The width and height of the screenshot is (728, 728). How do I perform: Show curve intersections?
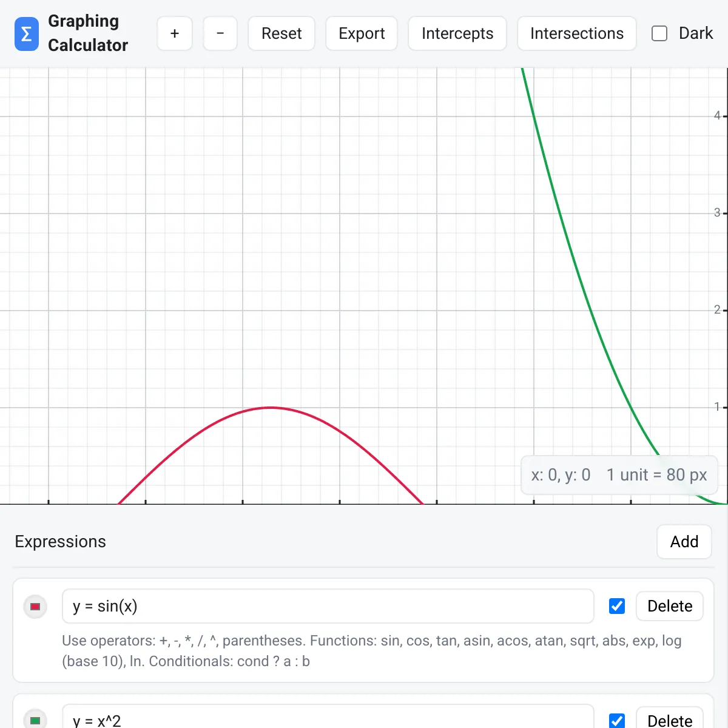point(576,33)
